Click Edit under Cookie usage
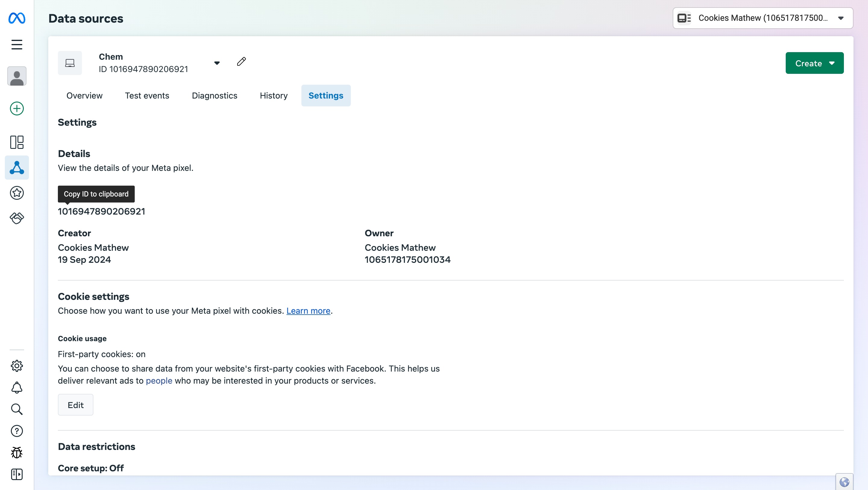Viewport: 868px width, 490px height. (75, 405)
